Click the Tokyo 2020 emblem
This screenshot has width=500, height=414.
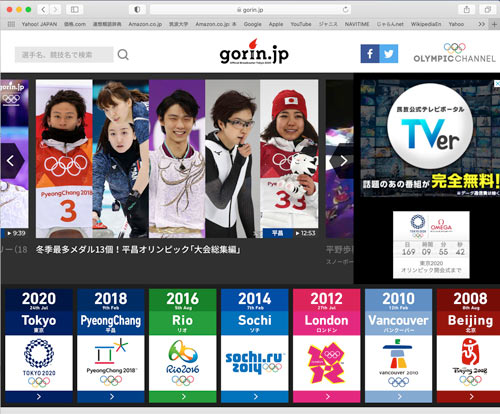click(39, 363)
